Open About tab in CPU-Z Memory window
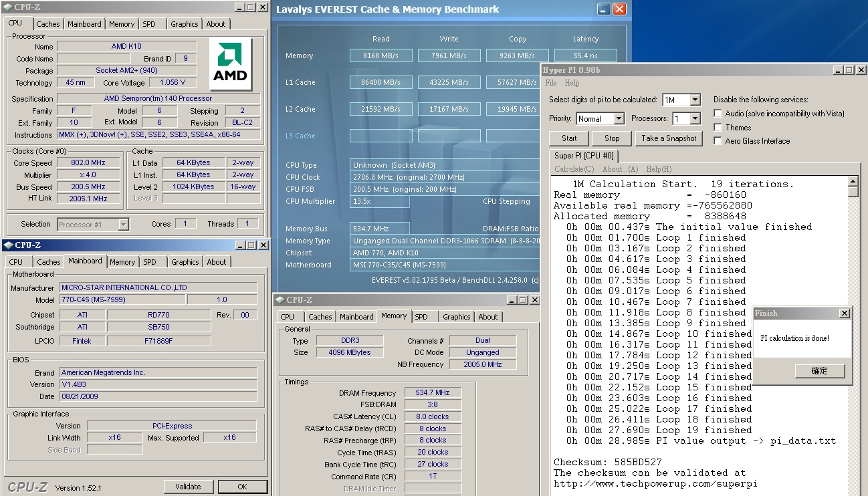Viewport: 868px width, 496px height. coord(488,317)
